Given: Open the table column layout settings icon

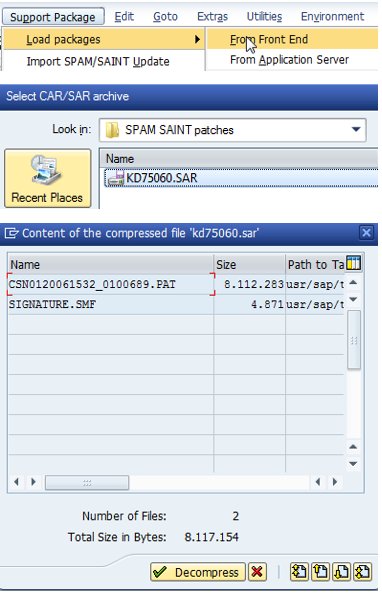Looking at the screenshot, I should tap(353, 263).
